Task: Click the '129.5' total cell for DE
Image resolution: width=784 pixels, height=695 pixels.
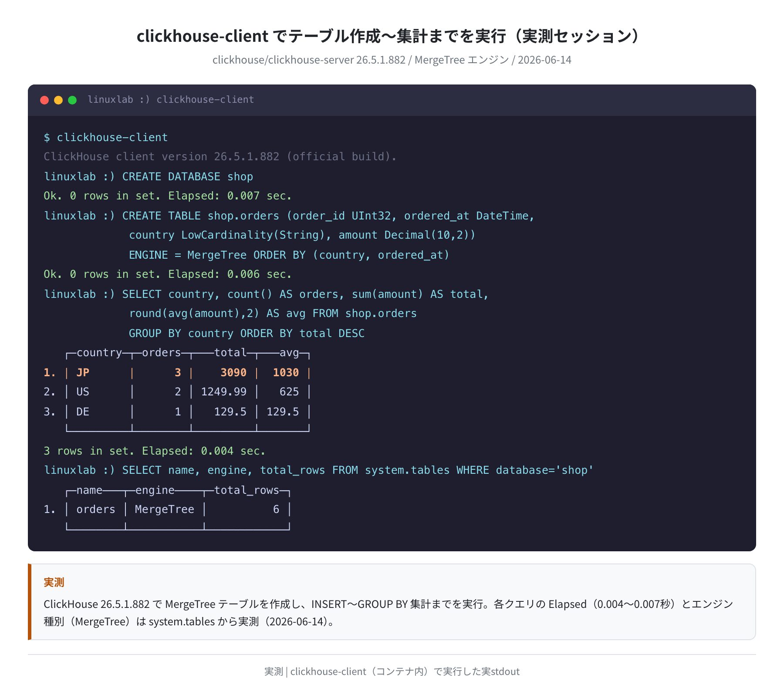Action: [230, 412]
